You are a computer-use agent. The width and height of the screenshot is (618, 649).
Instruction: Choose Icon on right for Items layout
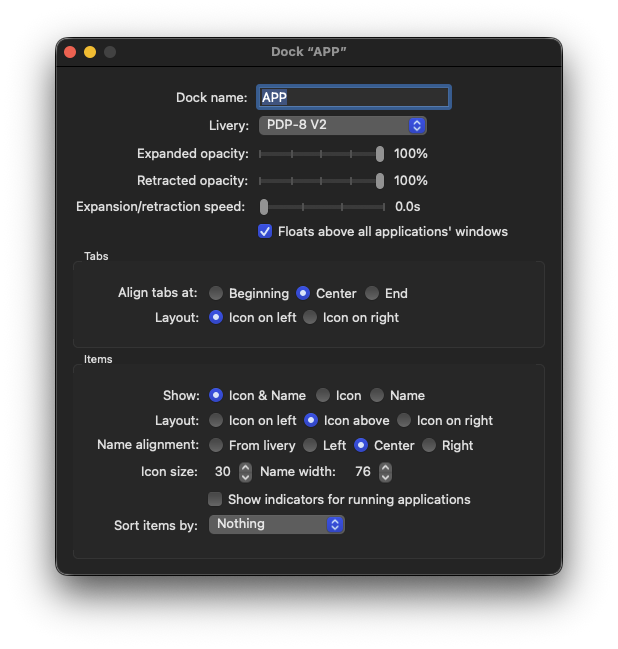pyautogui.click(x=404, y=421)
